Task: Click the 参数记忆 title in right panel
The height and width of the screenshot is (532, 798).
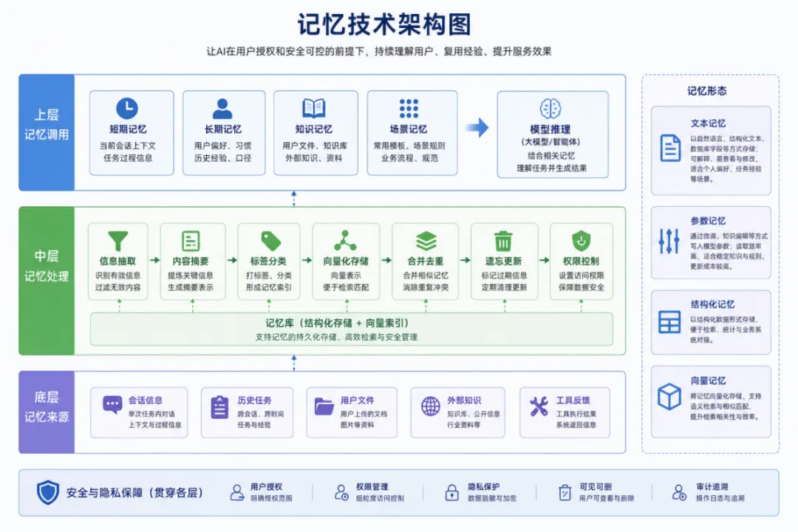Action: [708, 221]
